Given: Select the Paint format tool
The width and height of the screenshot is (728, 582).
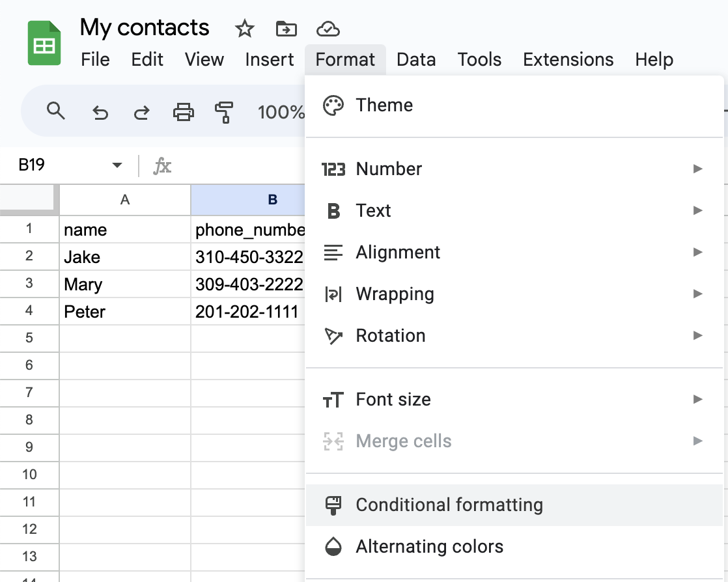Looking at the screenshot, I should pos(225,112).
